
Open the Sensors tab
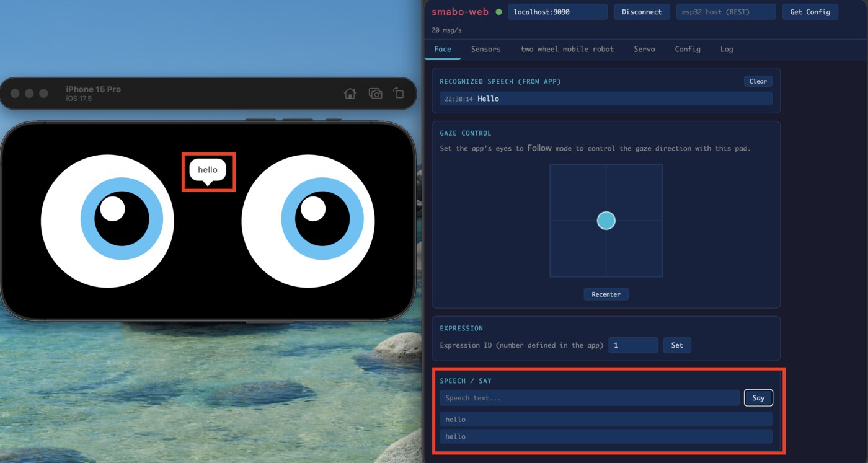[x=485, y=49]
